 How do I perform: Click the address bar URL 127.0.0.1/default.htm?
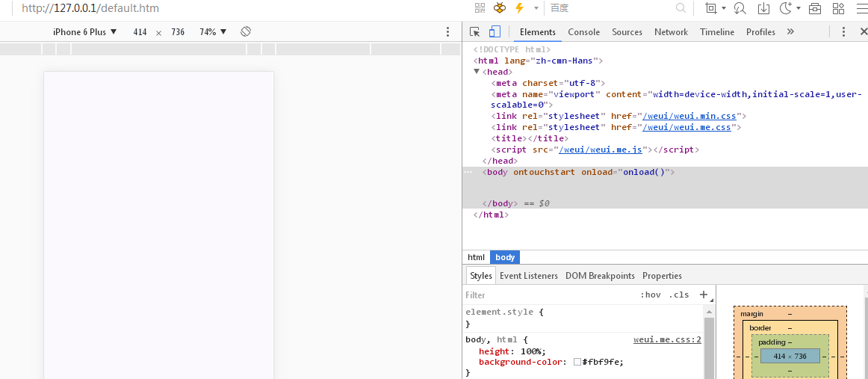tap(90, 8)
